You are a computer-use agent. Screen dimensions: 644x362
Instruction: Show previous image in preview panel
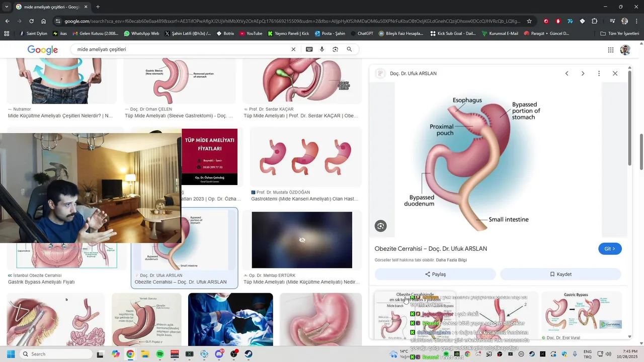click(567, 73)
